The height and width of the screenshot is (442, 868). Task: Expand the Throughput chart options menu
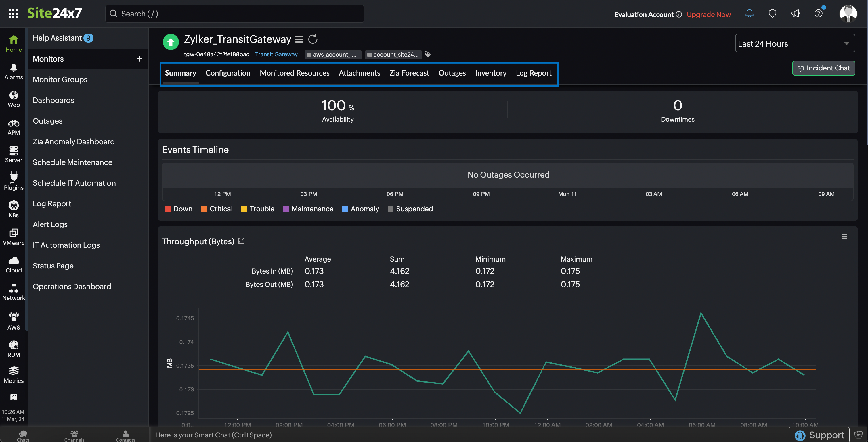coord(844,236)
